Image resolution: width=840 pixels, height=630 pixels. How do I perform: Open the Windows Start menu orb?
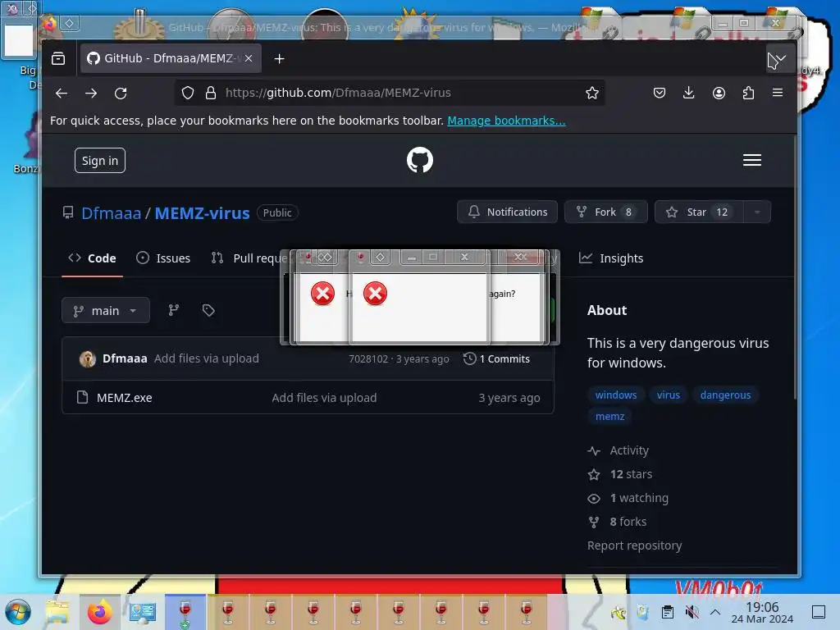pos(18,612)
